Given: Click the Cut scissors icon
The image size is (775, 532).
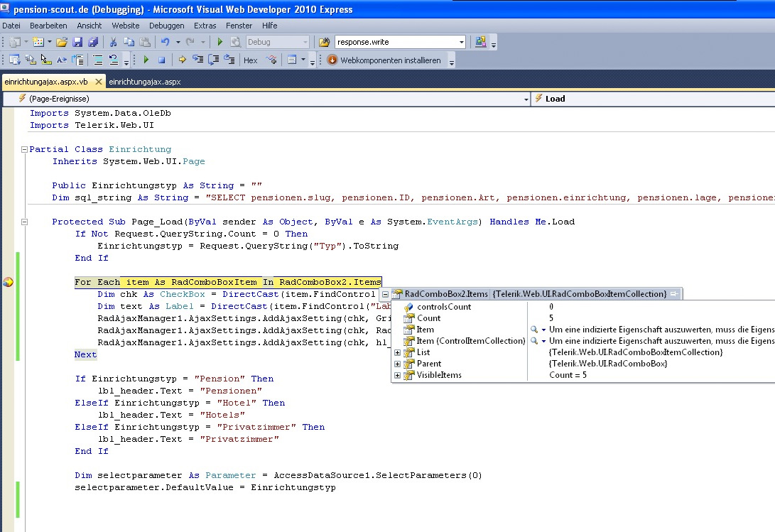Looking at the screenshot, I should (x=113, y=43).
